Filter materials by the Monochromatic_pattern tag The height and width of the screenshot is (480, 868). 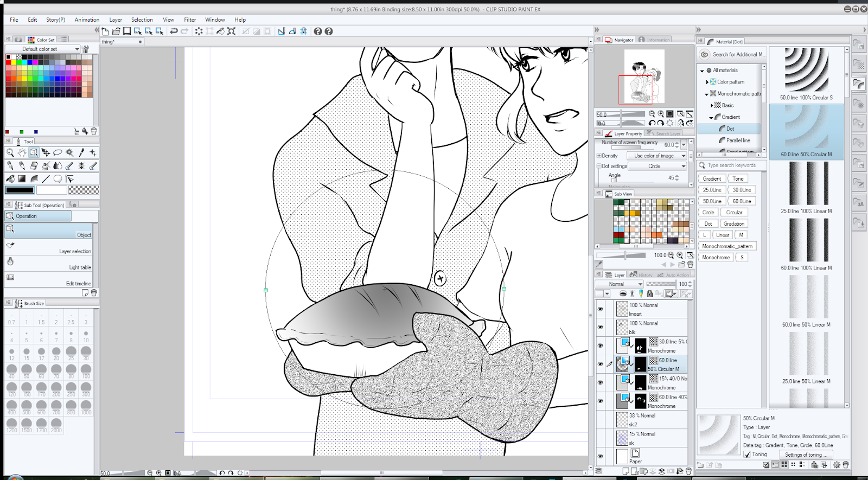727,246
